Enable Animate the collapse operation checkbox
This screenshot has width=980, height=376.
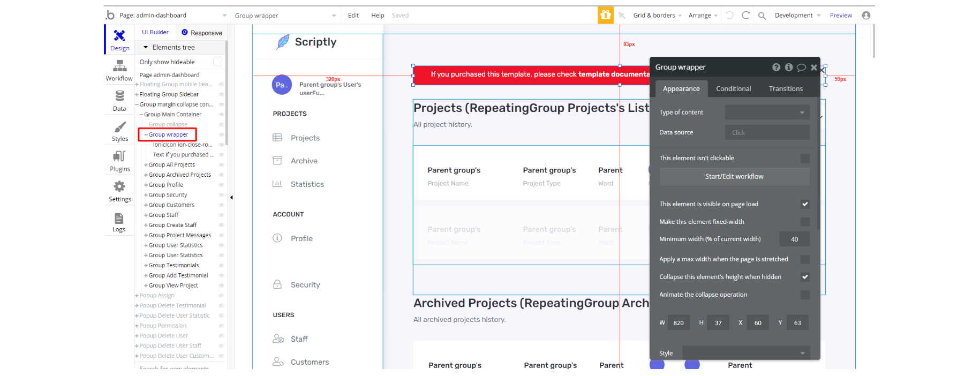pos(805,295)
